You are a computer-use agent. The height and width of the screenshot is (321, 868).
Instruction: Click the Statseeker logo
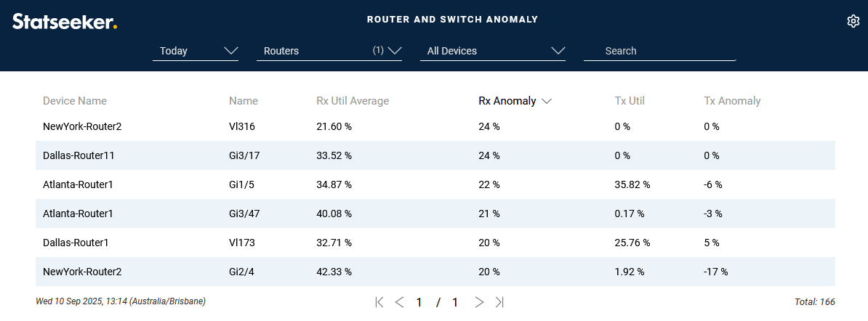[x=65, y=22]
